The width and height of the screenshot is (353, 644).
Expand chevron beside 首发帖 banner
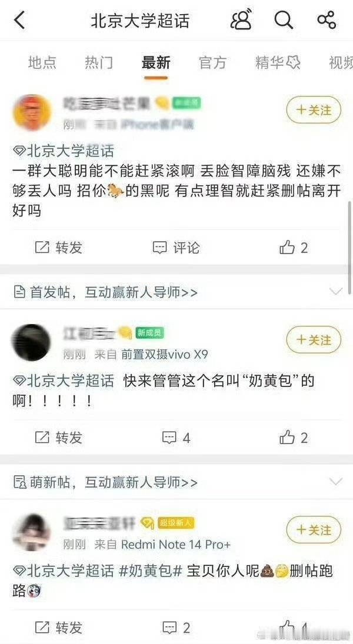336,292
